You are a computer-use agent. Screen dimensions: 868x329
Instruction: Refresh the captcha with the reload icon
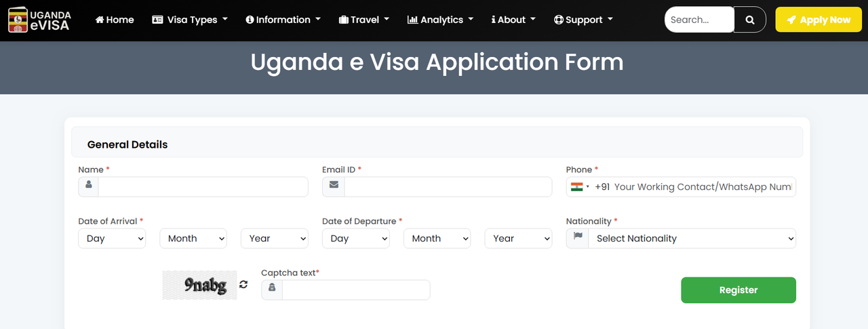click(243, 284)
